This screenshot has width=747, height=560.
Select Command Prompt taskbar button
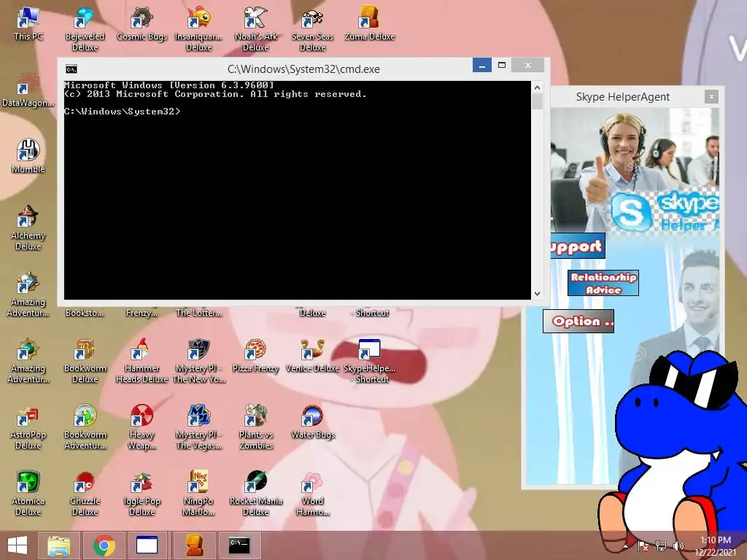239,545
